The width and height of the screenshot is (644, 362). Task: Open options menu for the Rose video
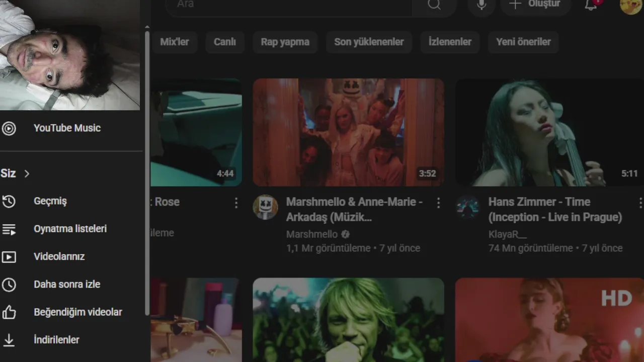pos(236,203)
